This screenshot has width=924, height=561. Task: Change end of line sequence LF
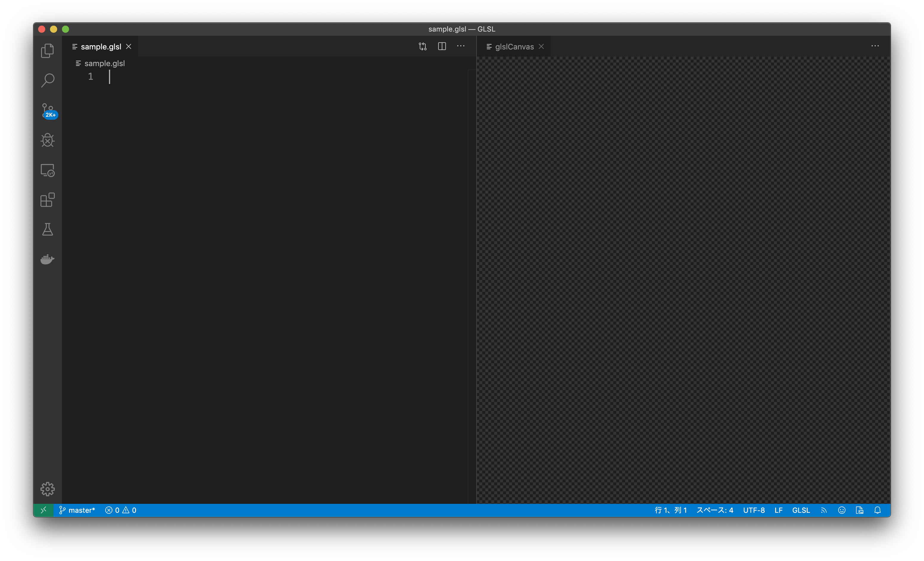pyautogui.click(x=778, y=510)
